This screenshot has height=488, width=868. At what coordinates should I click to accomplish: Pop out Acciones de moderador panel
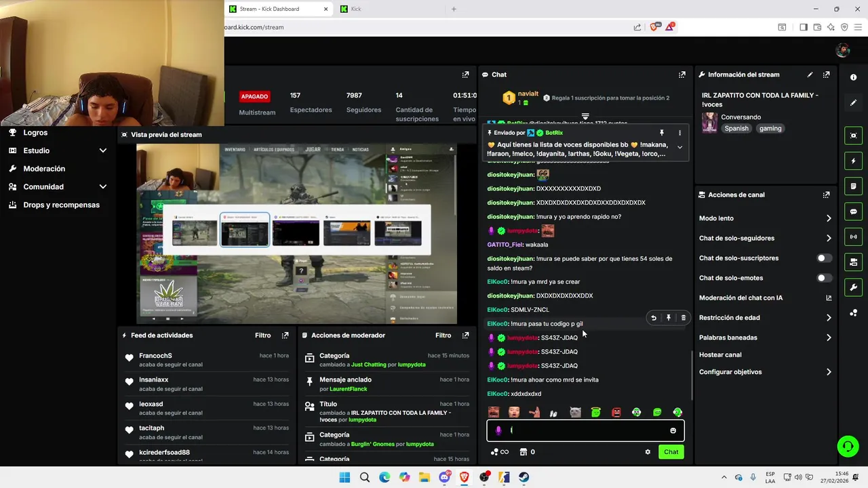pyautogui.click(x=465, y=335)
